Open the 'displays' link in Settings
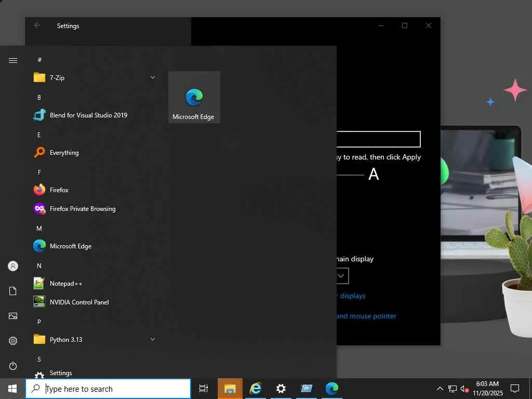The width and height of the screenshot is (532, 399). tap(352, 296)
